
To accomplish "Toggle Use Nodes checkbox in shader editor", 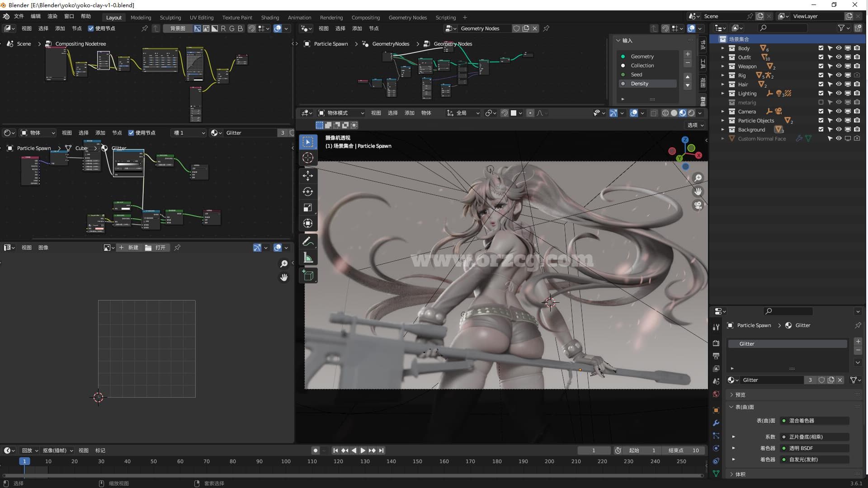I will (x=131, y=133).
